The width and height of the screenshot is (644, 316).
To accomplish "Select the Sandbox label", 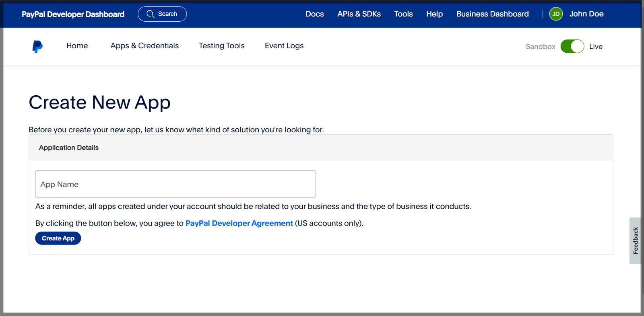I will coord(540,47).
